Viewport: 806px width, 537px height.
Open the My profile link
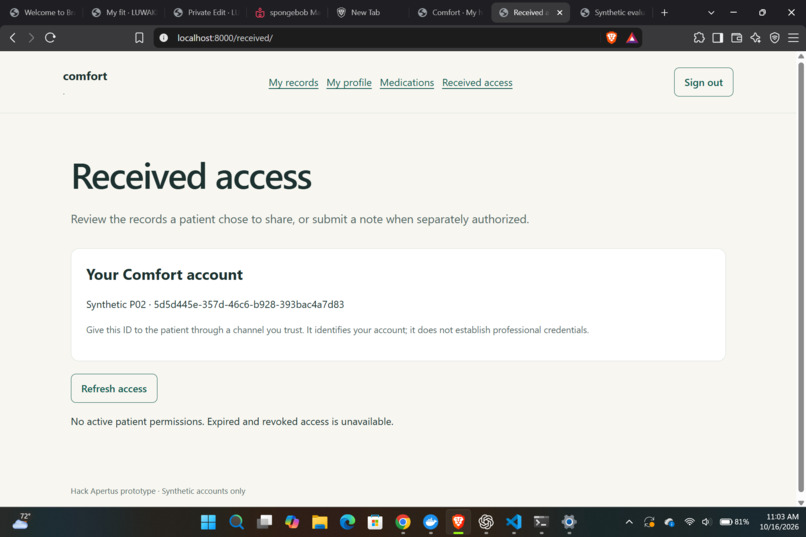[349, 83]
